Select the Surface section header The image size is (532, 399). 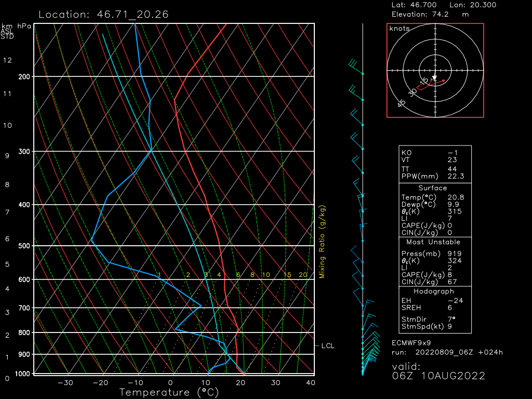[x=432, y=188]
